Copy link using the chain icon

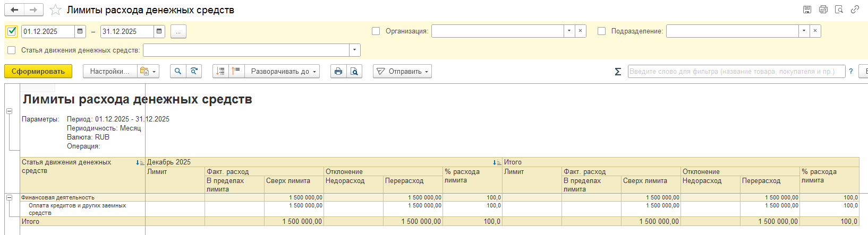coord(855,10)
